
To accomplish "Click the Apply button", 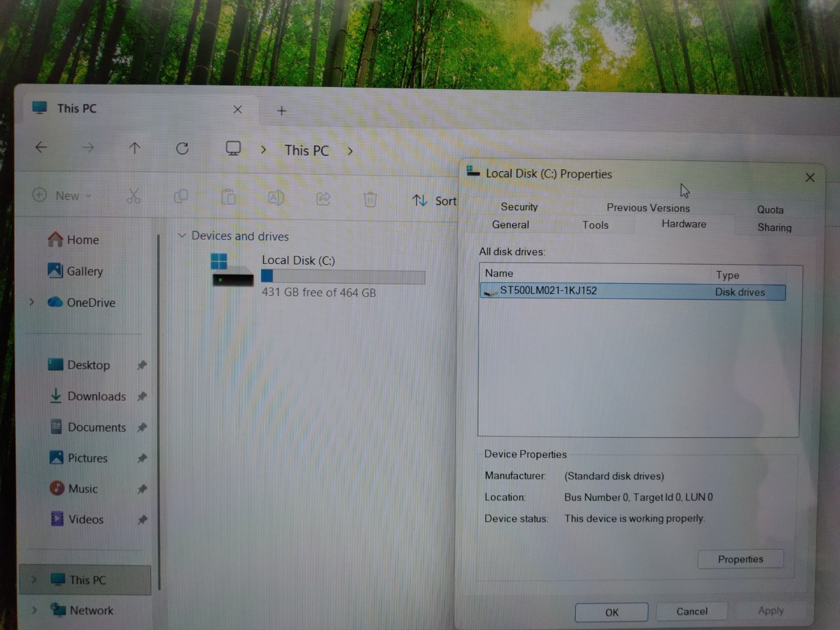I will click(x=770, y=611).
